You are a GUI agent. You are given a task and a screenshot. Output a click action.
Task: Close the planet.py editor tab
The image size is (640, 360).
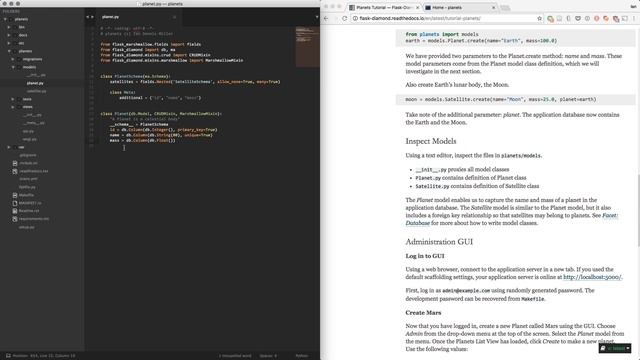[x=174, y=17]
